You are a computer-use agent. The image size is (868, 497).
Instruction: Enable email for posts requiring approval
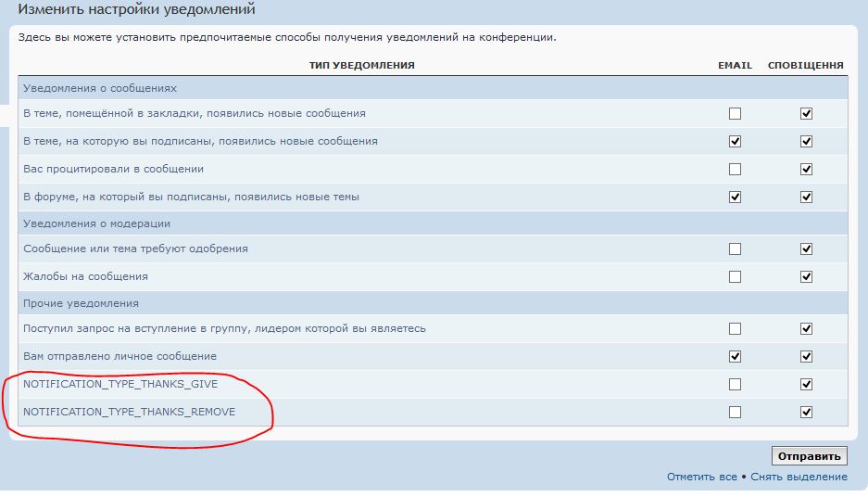coord(735,249)
